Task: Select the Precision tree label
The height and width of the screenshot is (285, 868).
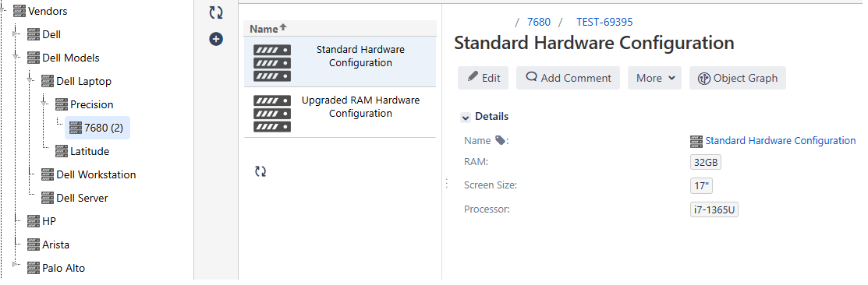Action: [x=92, y=104]
